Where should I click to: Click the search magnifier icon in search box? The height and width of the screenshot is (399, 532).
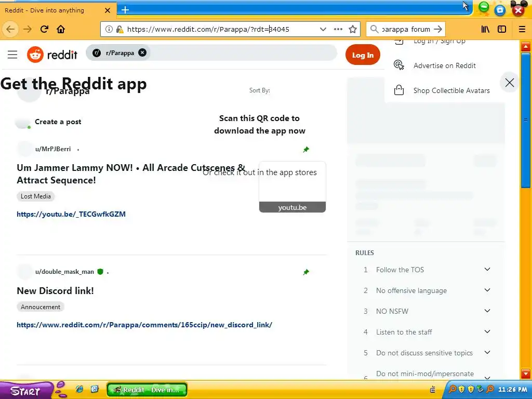[374, 29]
